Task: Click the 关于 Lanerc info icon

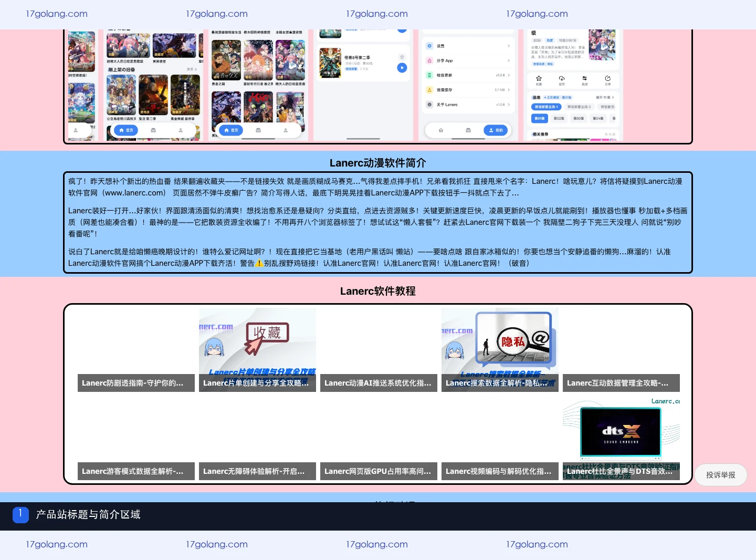Action: (429, 105)
